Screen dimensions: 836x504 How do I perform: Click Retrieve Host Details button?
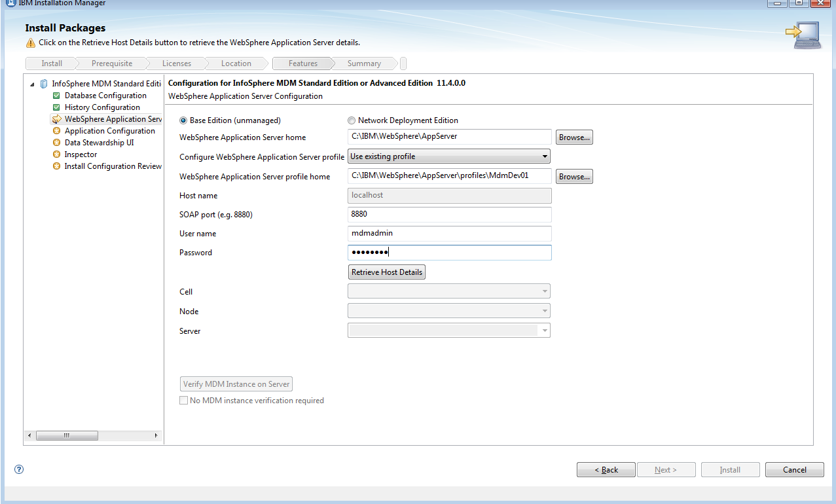[387, 272]
